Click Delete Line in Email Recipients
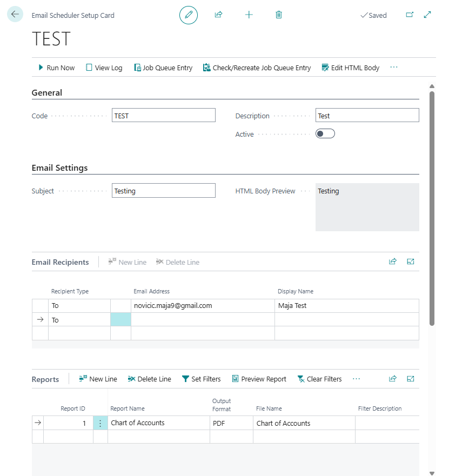The width and height of the screenshot is (469, 476). tap(178, 262)
